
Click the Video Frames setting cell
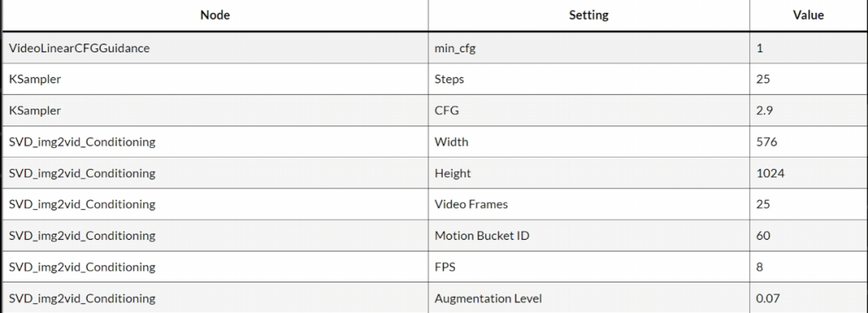588,204
